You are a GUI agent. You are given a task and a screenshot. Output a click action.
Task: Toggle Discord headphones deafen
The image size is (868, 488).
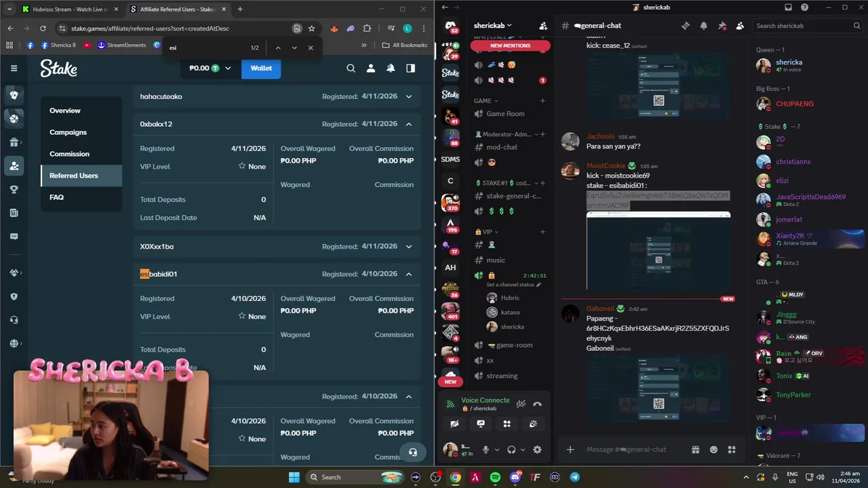click(x=511, y=449)
